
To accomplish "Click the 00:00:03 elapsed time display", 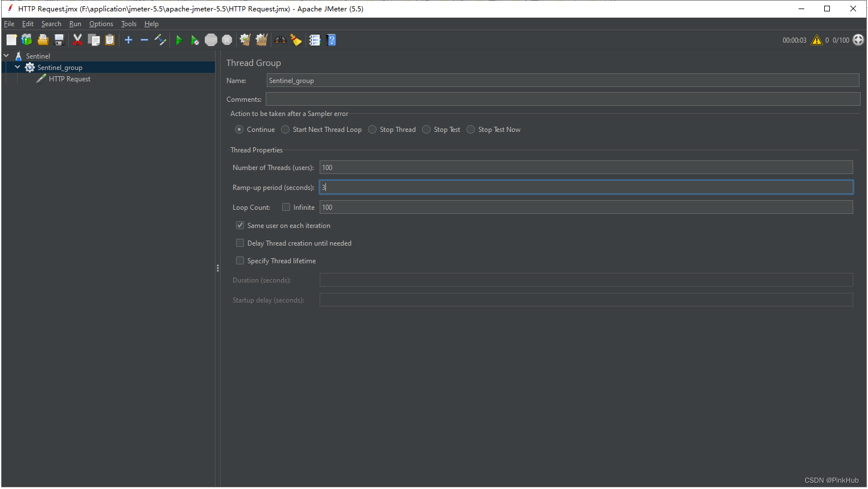I will tap(794, 40).
